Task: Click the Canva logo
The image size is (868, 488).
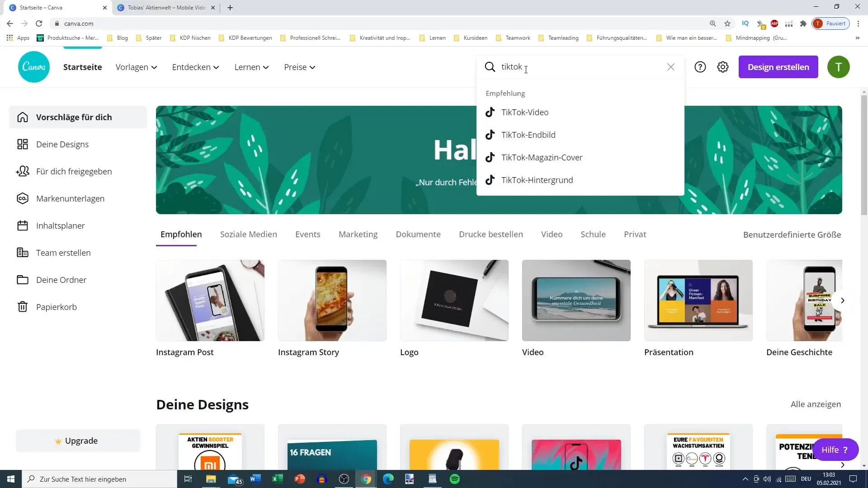Action: (x=34, y=67)
